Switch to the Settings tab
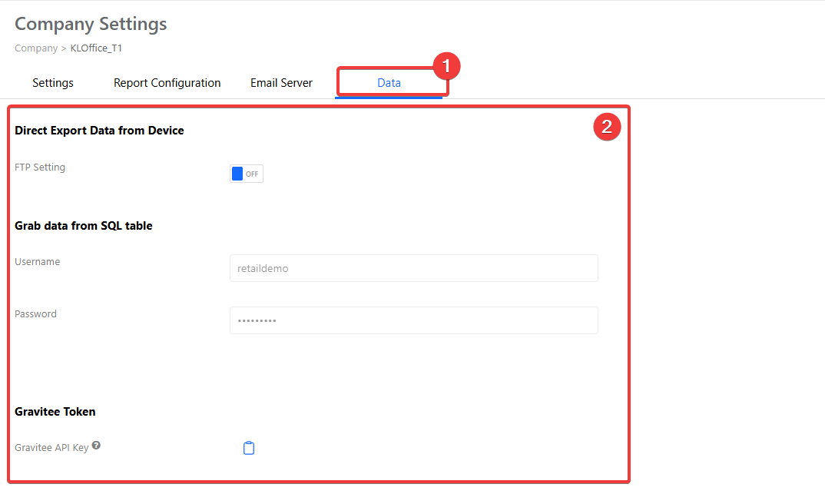The image size is (825, 504). (x=53, y=83)
